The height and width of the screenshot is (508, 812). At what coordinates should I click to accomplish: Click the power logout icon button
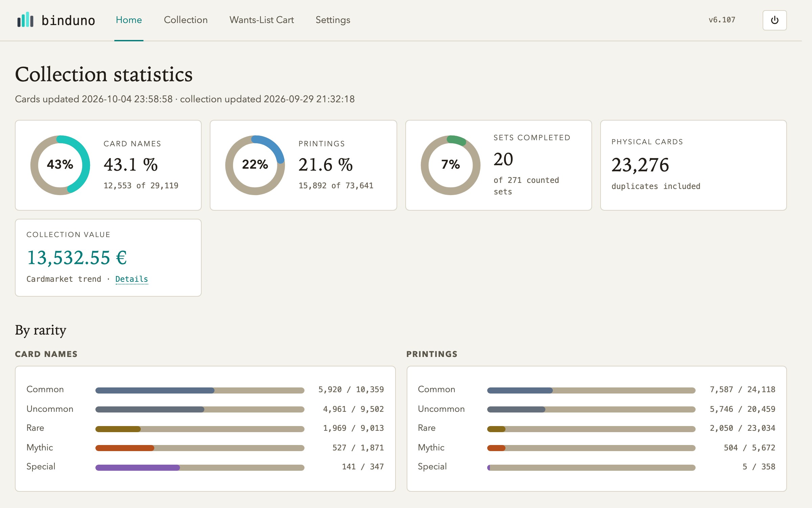[774, 20]
